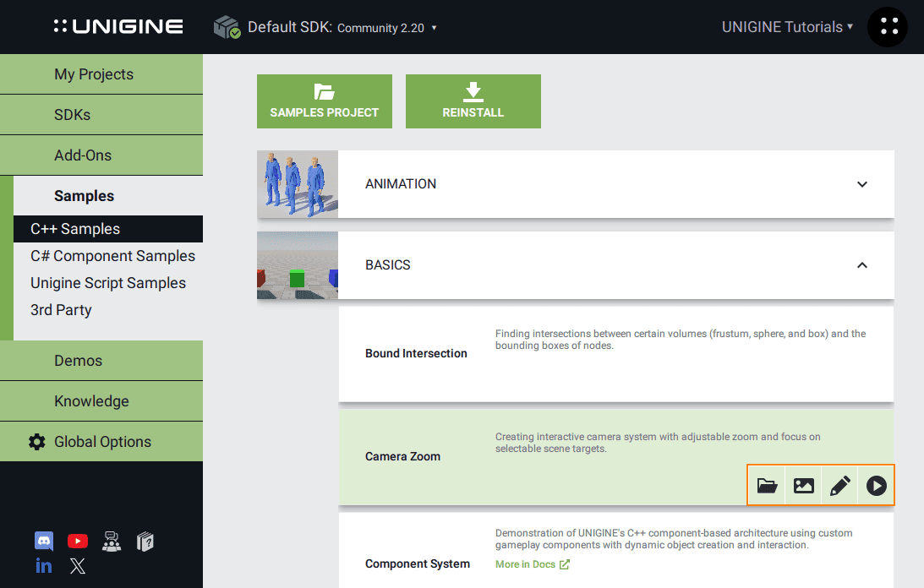Click the Component System description text
924x588 pixels.
click(x=674, y=539)
